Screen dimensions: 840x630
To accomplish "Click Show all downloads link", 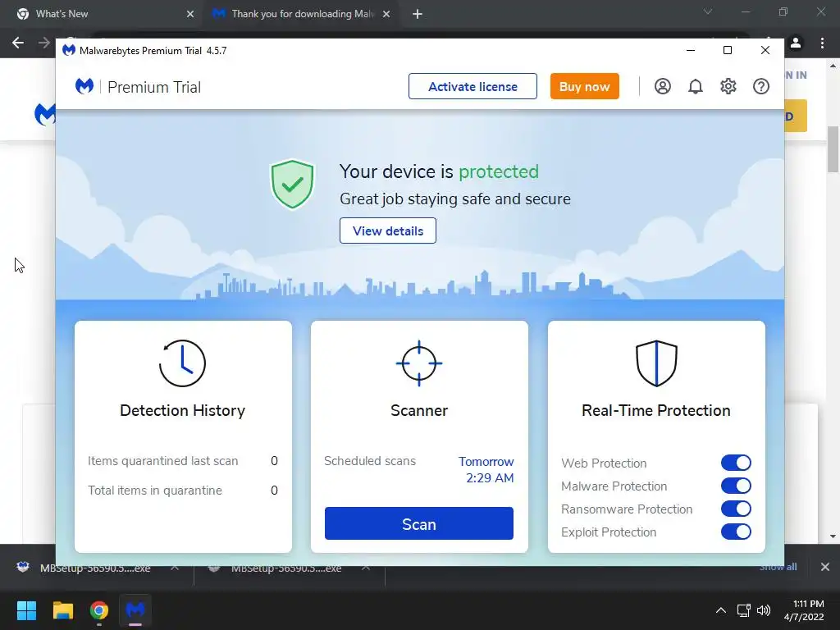I will click(778, 567).
